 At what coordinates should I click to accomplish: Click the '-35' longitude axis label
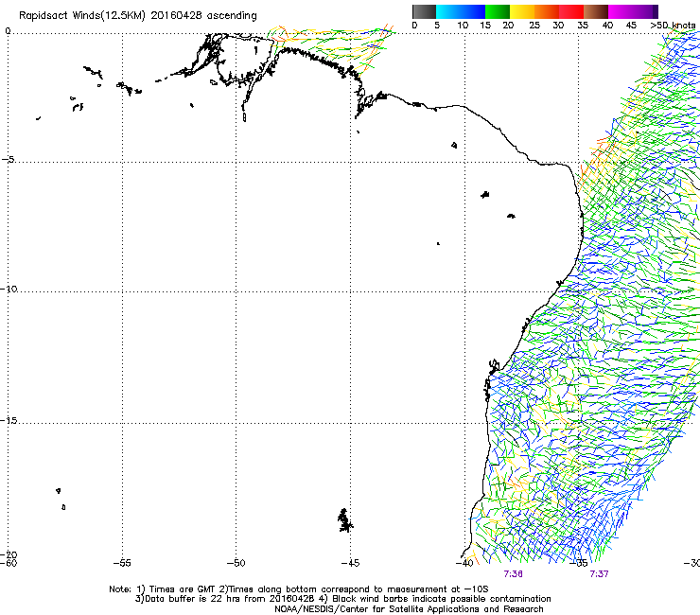[x=579, y=563]
